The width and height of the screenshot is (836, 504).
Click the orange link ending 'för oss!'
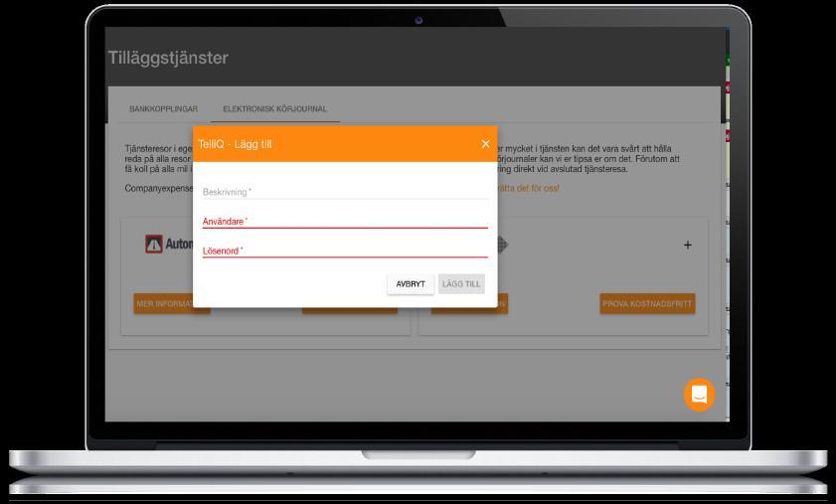[529, 188]
